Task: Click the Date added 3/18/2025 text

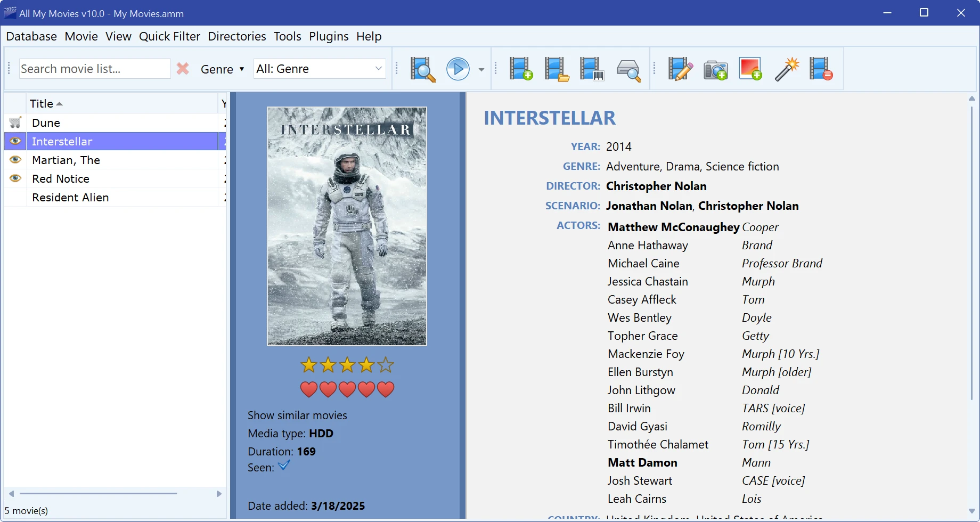Action: click(x=306, y=506)
